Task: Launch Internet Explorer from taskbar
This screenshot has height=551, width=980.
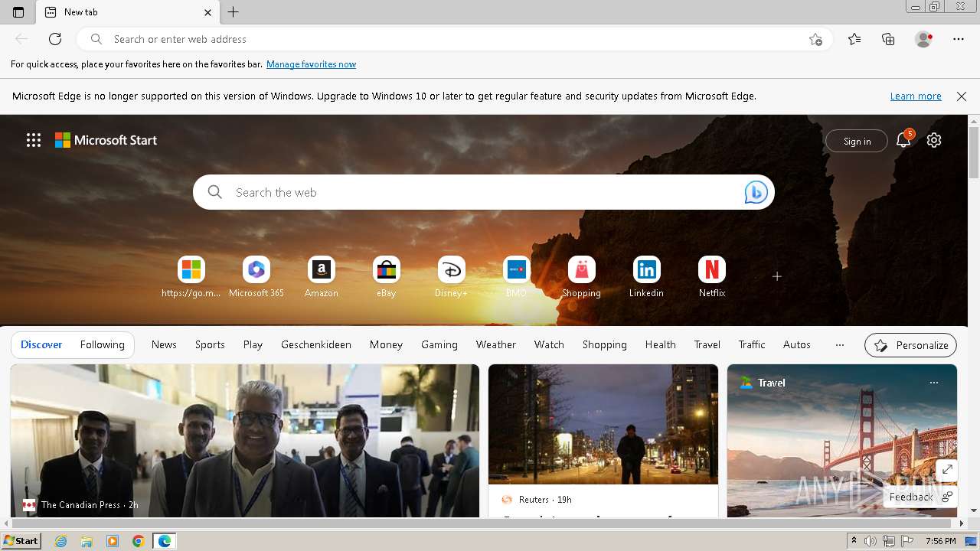Action: (x=61, y=541)
